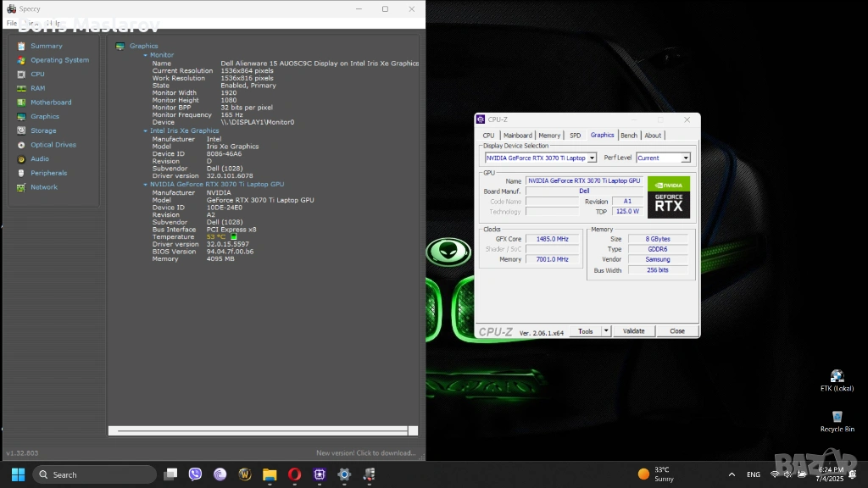The height and width of the screenshot is (488, 868).
Task: Switch to the Mainboard tab in CPU-Z
Action: (517, 136)
